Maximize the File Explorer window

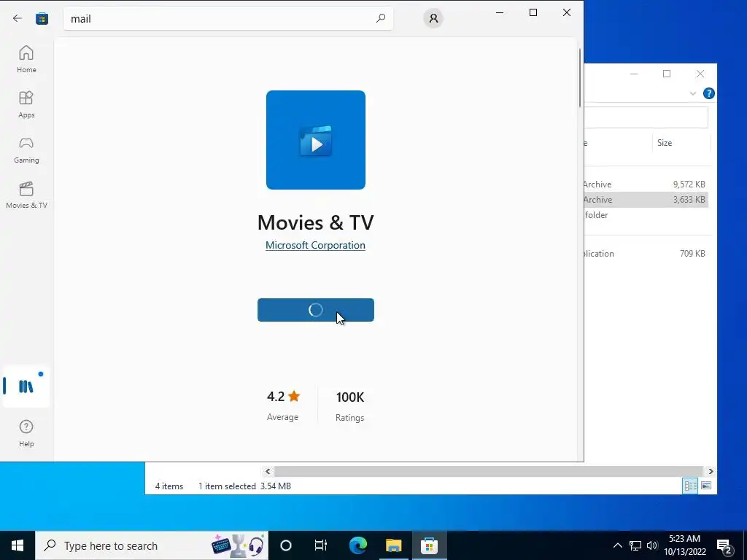(x=667, y=74)
